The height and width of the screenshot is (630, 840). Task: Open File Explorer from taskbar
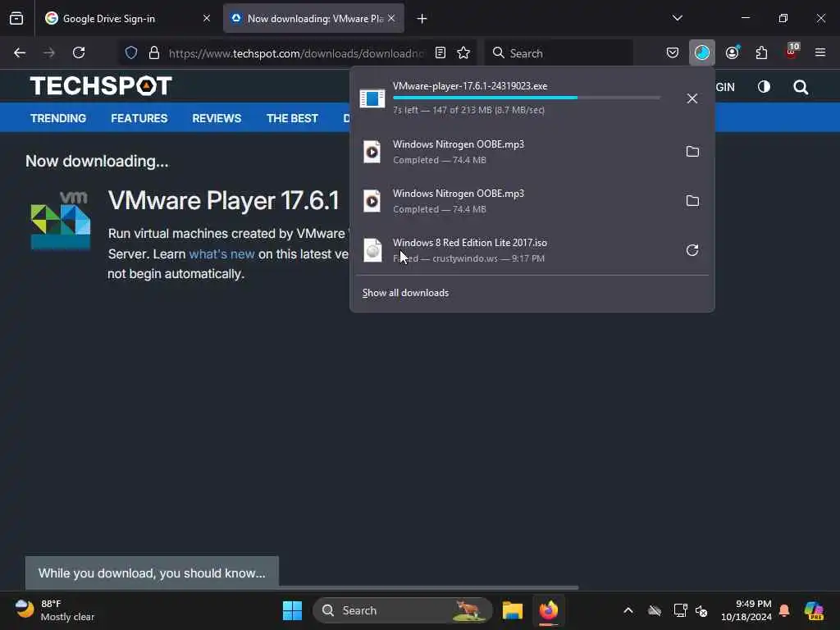coord(512,610)
